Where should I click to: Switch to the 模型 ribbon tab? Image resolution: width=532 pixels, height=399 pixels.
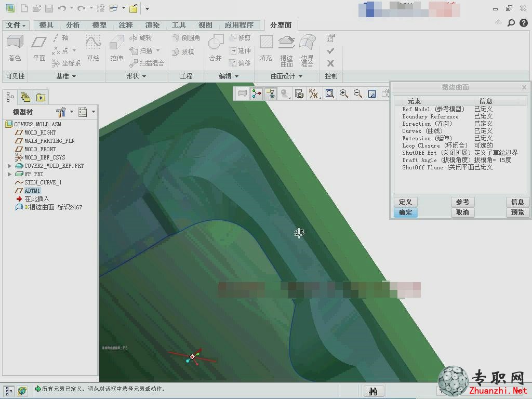[x=99, y=25]
